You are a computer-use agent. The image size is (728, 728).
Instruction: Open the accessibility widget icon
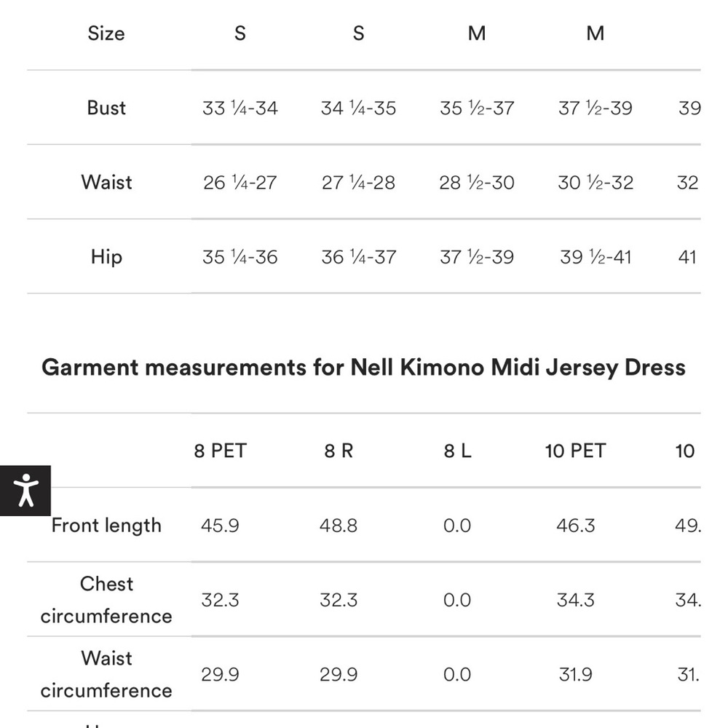point(25,490)
